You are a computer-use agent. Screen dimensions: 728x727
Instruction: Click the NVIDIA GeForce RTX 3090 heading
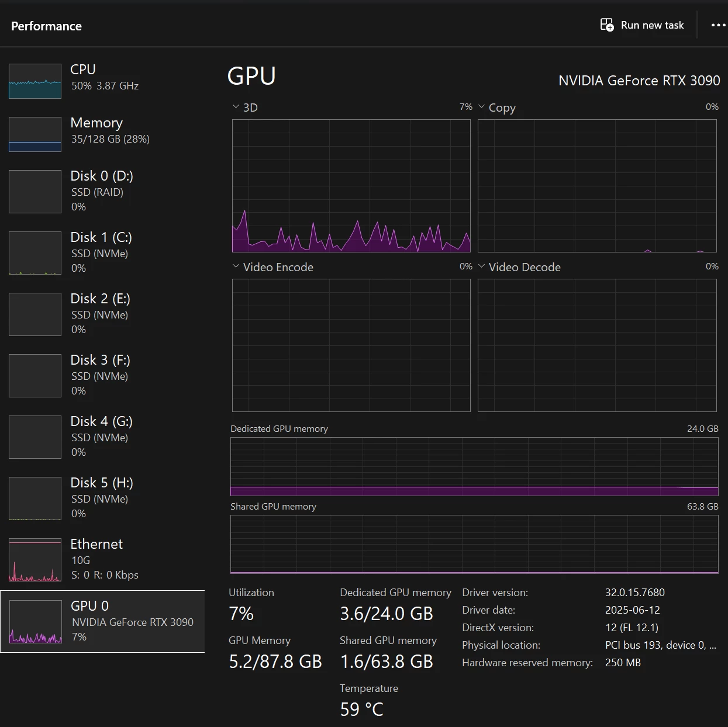click(639, 80)
